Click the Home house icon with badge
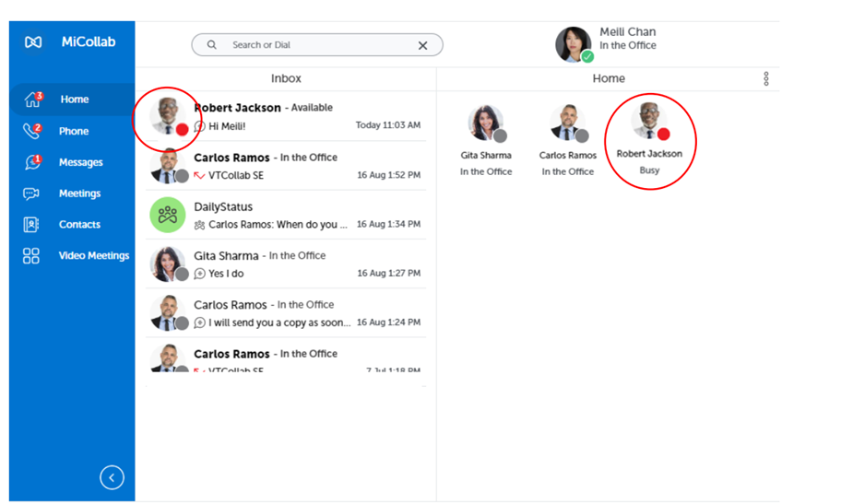 pos(32,100)
